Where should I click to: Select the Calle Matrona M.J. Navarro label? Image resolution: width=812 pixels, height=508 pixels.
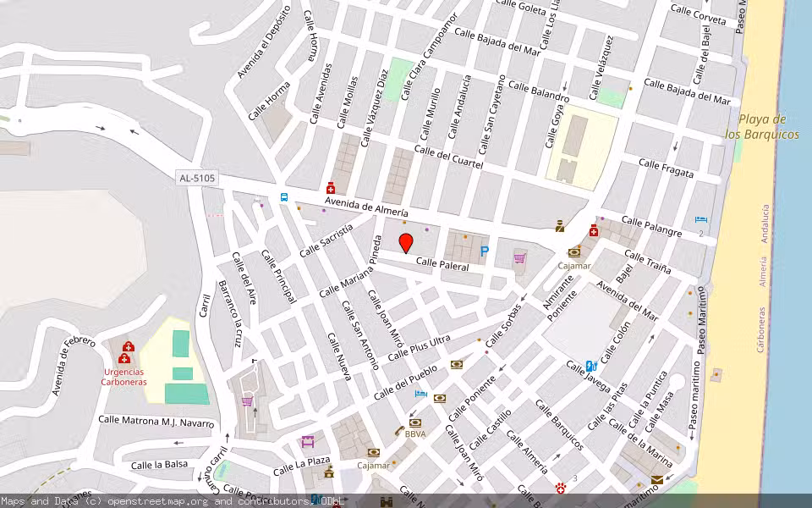click(x=156, y=421)
